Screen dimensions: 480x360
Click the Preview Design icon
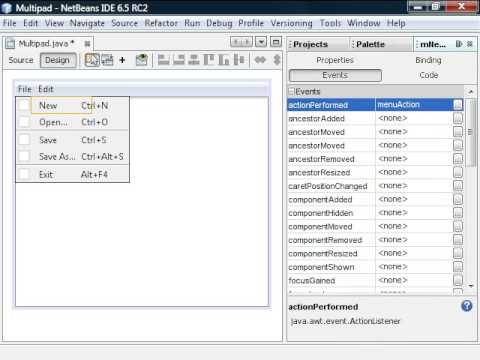(x=141, y=60)
